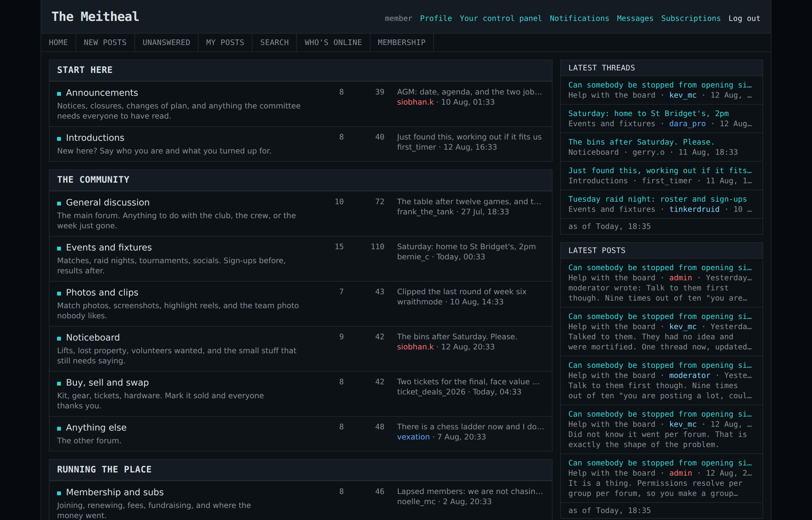The image size is (812, 520).
Task: View vexation's profile
Action: point(413,437)
